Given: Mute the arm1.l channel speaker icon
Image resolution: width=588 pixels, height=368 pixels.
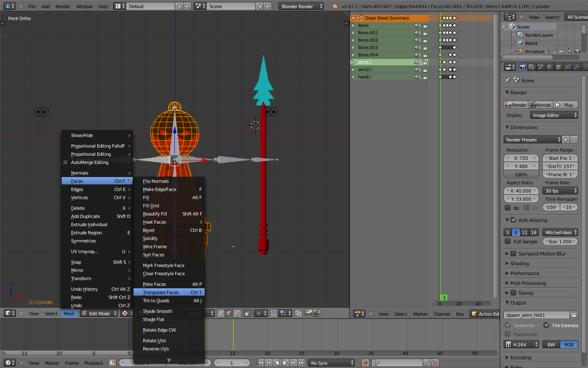Looking at the screenshot, I should [x=417, y=62].
